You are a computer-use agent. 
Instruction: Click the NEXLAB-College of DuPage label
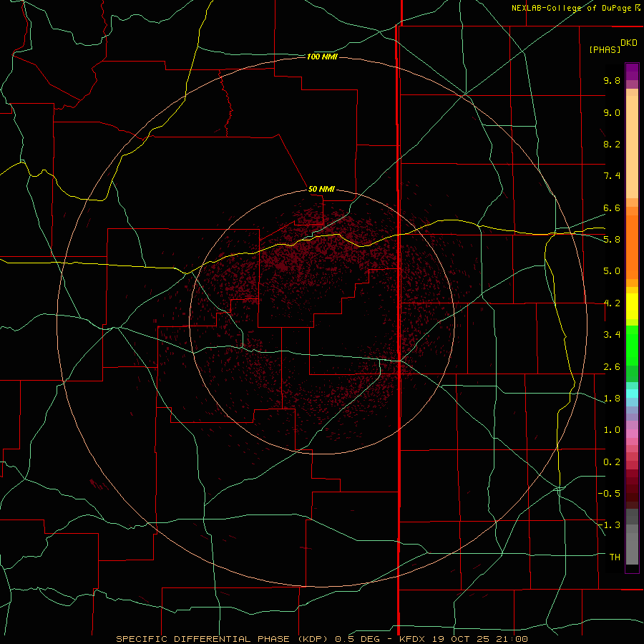point(572,8)
